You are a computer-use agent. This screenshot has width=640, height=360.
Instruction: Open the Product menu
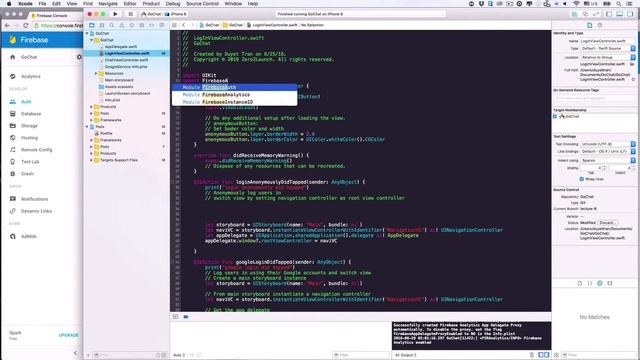tap(151, 4)
